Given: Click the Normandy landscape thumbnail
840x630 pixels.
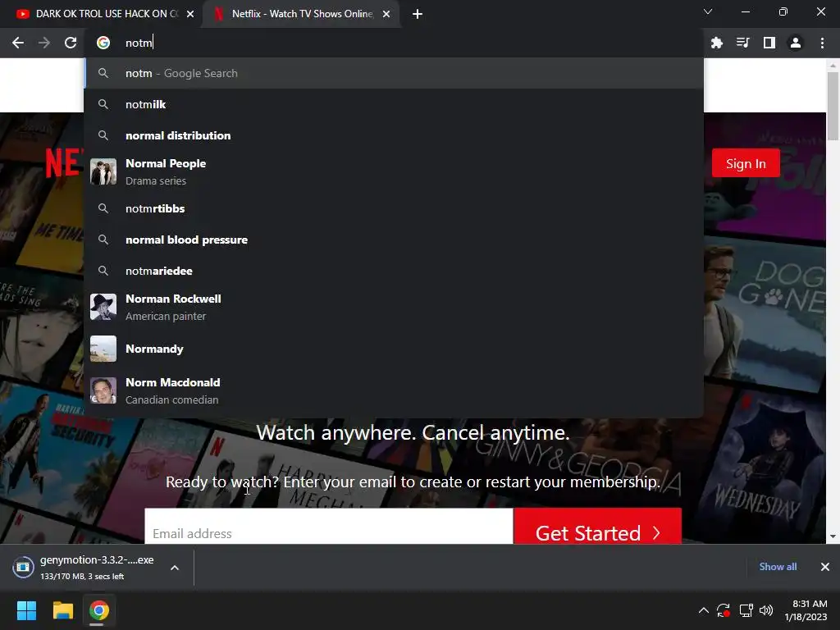Looking at the screenshot, I should pos(103,349).
